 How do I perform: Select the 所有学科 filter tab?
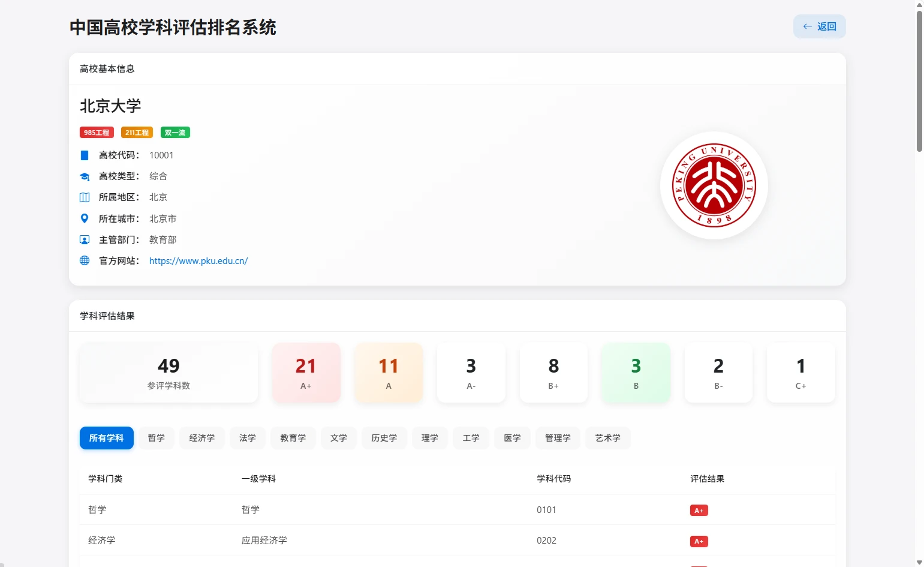[106, 438]
